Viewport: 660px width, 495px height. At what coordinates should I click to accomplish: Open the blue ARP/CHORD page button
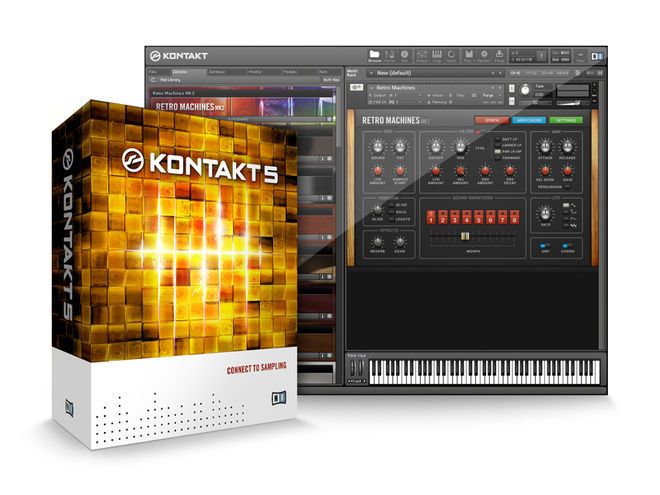pos(529,120)
